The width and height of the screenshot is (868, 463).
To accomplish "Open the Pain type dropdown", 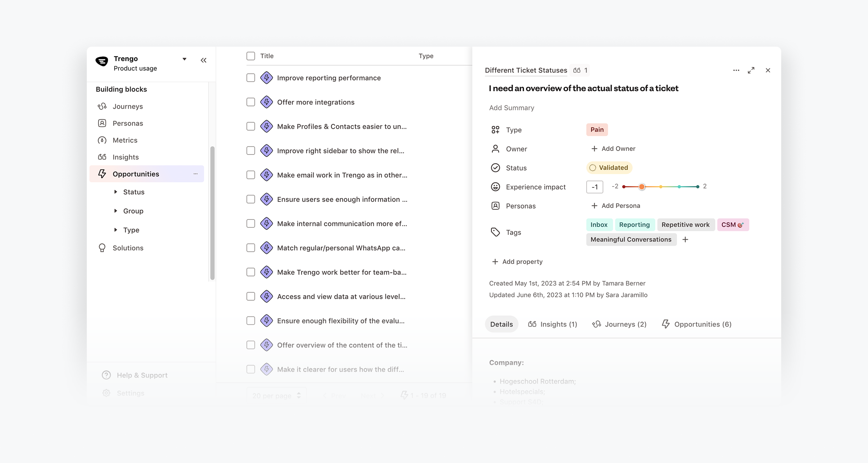I will pyautogui.click(x=597, y=129).
